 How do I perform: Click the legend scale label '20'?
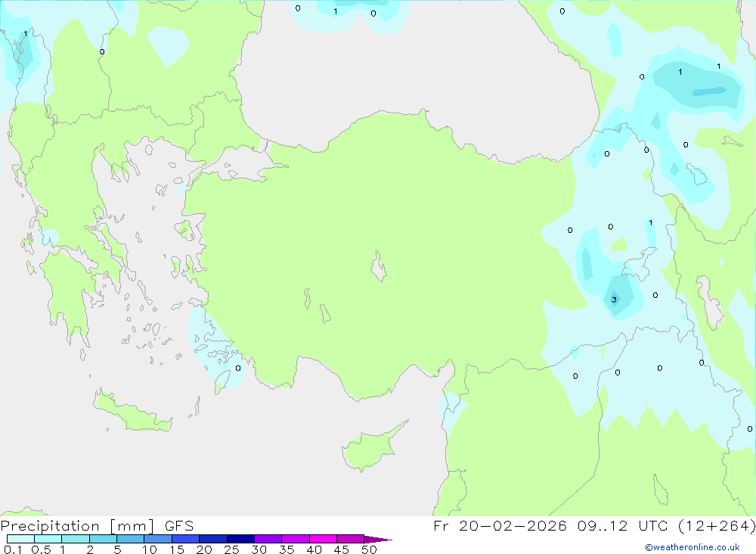(x=204, y=549)
